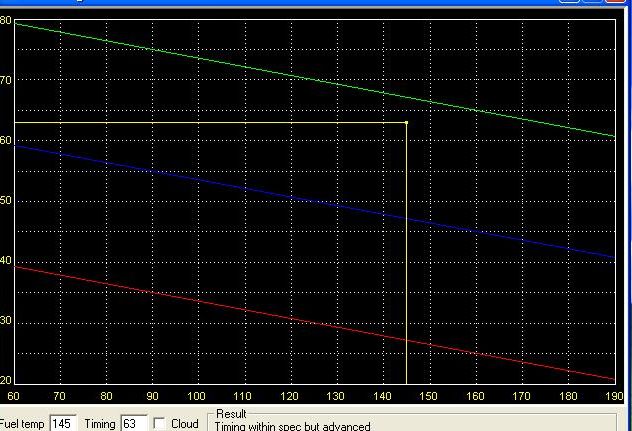Screen dimensions: 632x431
Task: Click the 'Fuel temp' label
Action: (22, 424)
